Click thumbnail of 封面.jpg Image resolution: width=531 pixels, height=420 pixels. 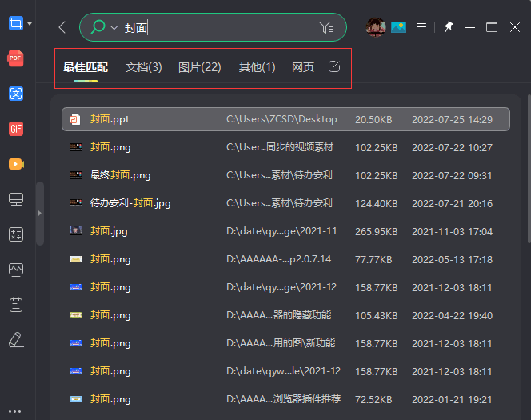pos(76,230)
